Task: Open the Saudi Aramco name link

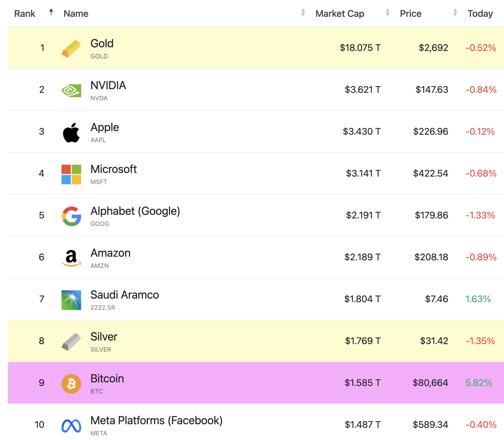Action: 125,295
